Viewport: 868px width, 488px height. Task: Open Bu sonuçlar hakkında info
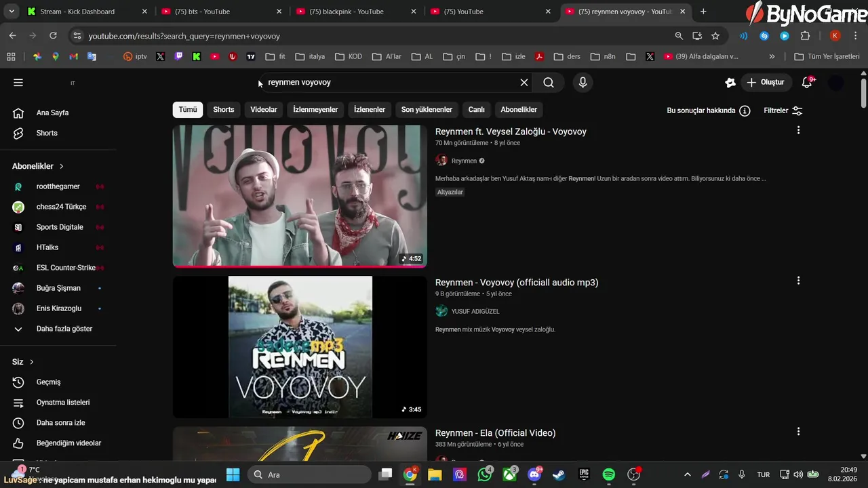point(708,110)
